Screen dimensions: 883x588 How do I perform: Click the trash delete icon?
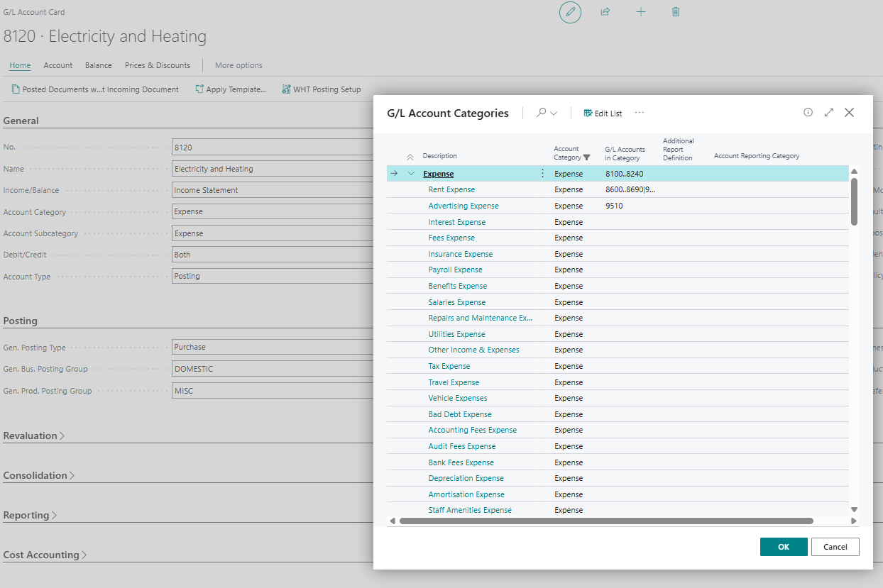coord(676,12)
